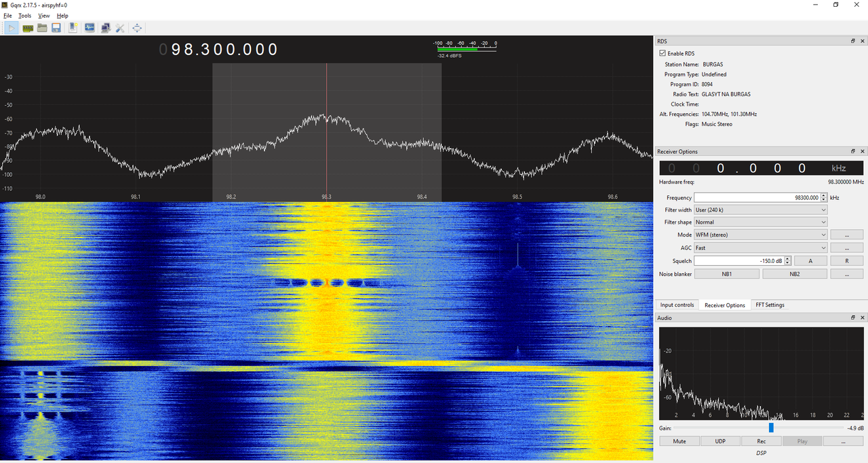Open AGC options '...' button
This screenshot has height=463, width=868.
pos(846,248)
